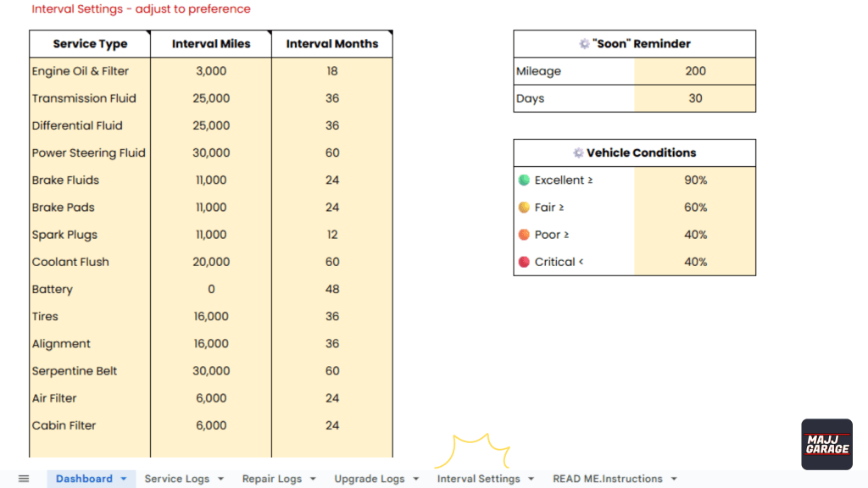Switch to the Repair Logs tab
This screenshot has height=488, width=868.
point(271,479)
